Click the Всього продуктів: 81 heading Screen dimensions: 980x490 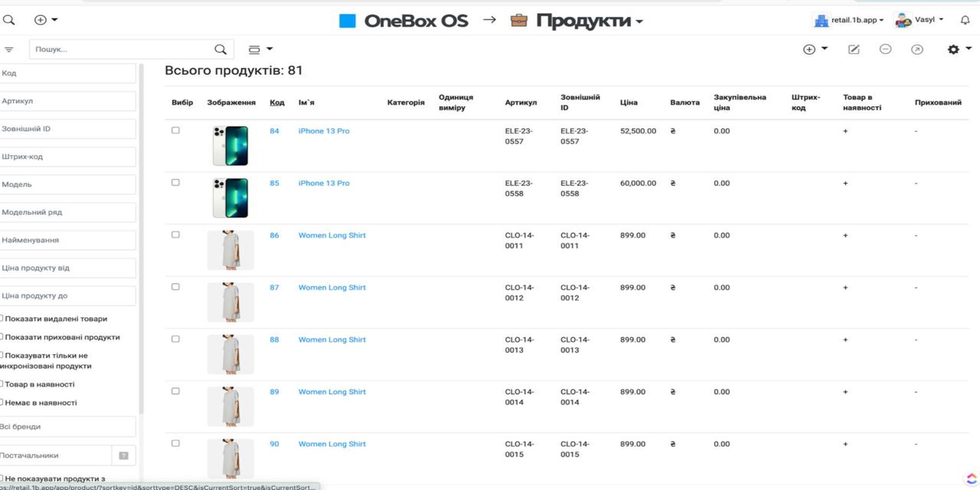(x=234, y=70)
